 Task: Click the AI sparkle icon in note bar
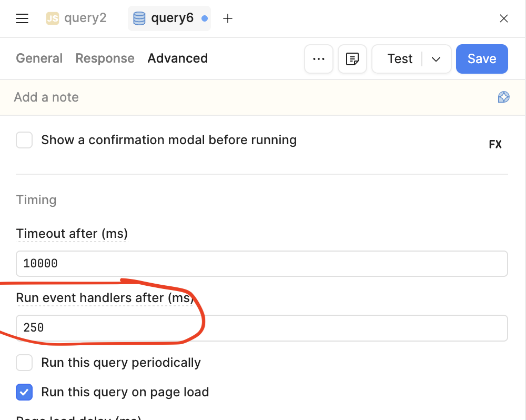[503, 97]
